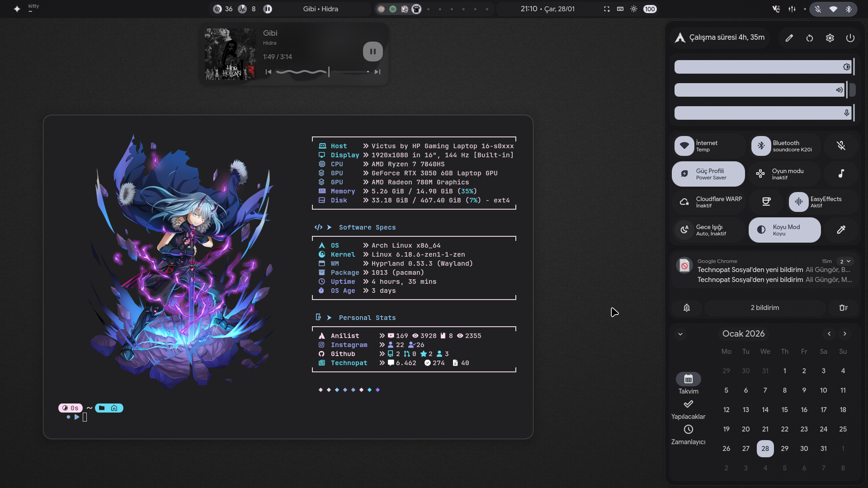The height and width of the screenshot is (488, 868).
Task: Click the color picker eyedropper tile
Action: coord(841,230)
